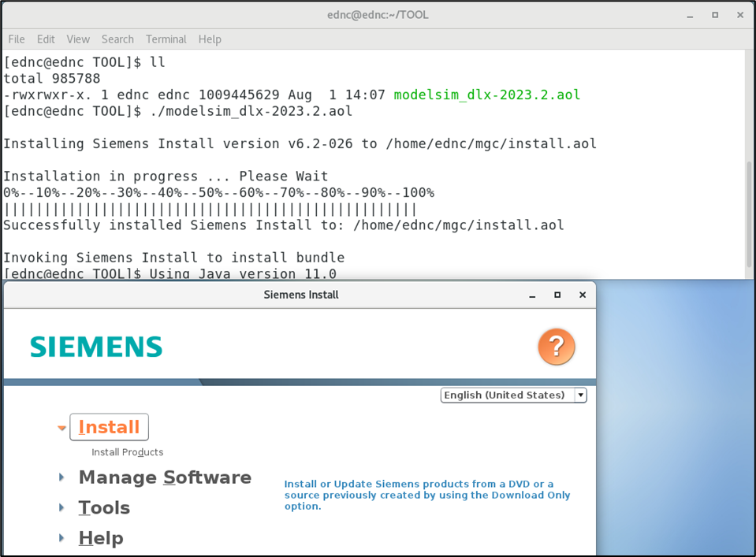Open the Terminal menu
Screen dimensions: 756x557
pyautogui.click(x=166, y=39)
